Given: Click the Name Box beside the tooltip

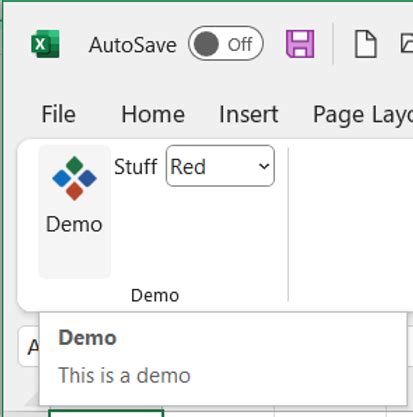Looking at the screenshot, I should click(29, 347).
